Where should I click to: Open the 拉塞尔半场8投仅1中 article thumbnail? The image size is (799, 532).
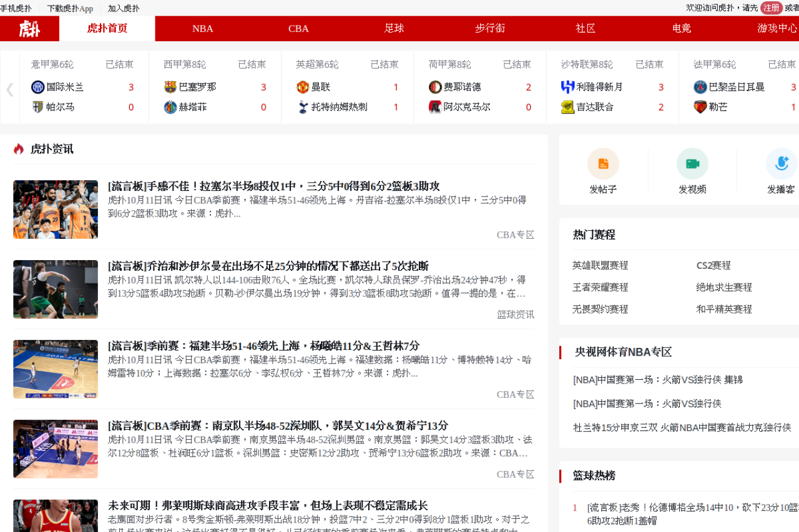(x=56, y=210)
